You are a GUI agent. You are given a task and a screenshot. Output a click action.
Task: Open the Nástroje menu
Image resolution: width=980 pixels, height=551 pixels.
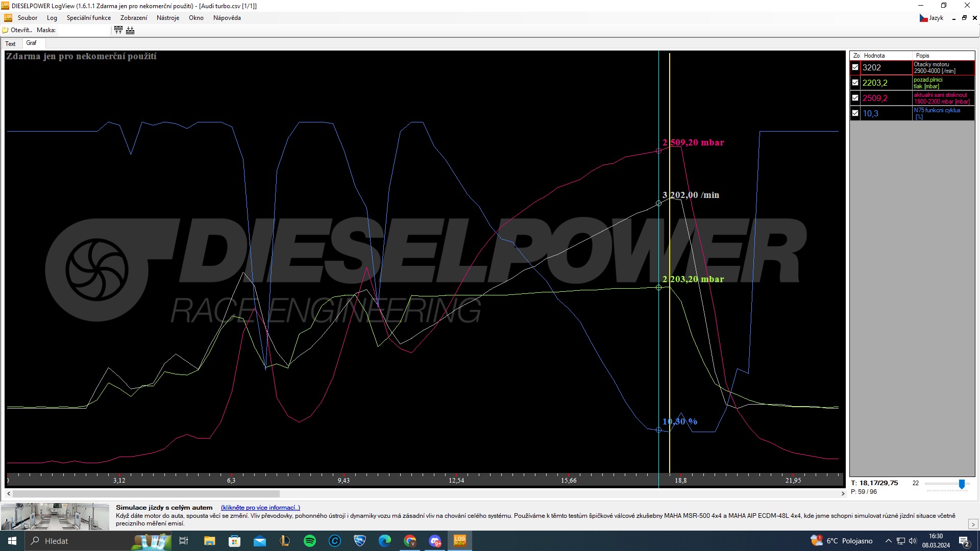click(168, 18)
